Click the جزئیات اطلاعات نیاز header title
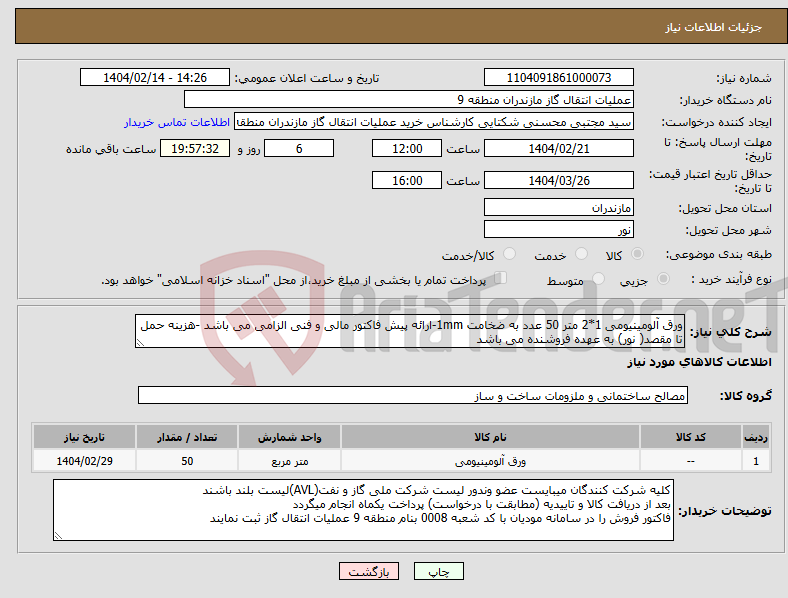 pyautogui.click(x=714, y=27)
